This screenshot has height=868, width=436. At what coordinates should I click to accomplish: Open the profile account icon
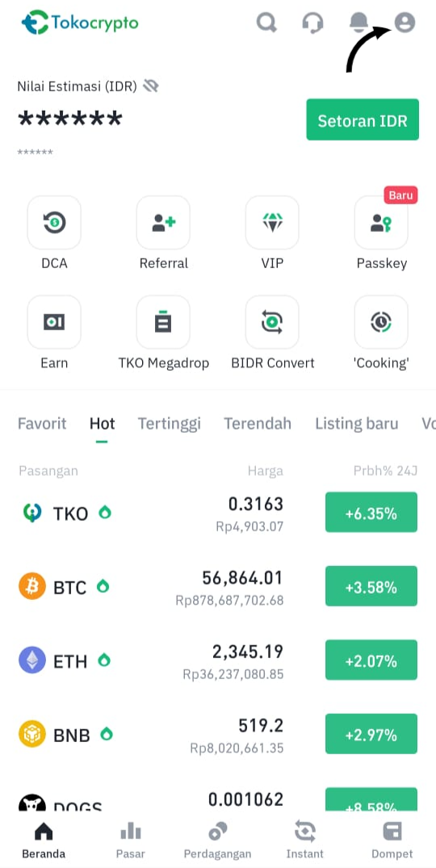pos(405,22)
